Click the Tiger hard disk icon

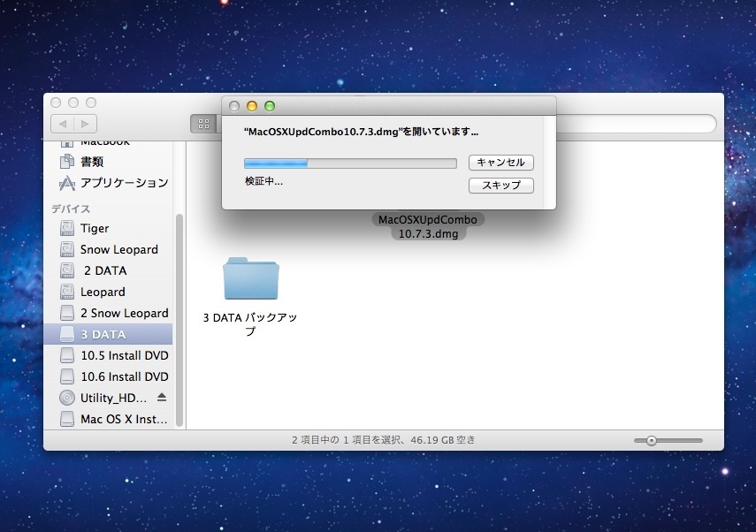click(x=67, y=228)
